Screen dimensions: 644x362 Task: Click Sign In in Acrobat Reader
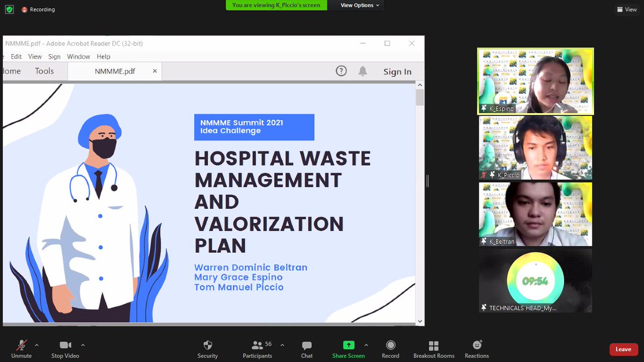(397, 71)
